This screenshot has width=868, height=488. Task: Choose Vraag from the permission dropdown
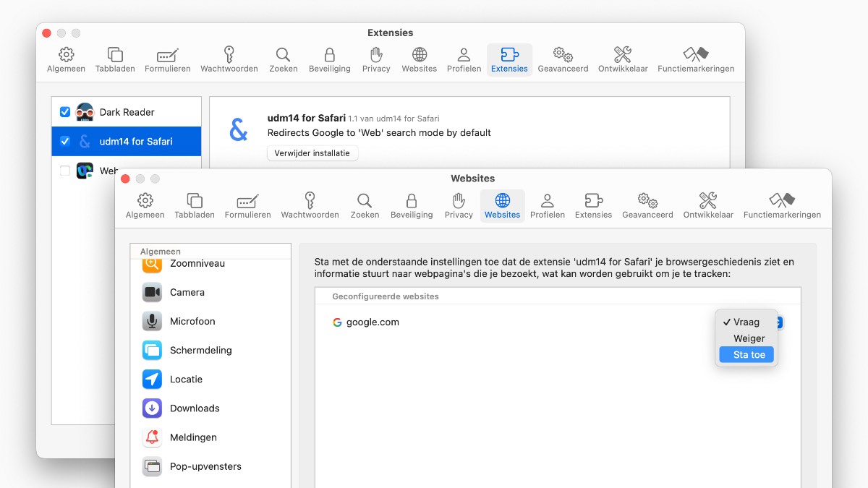pos(746,322)
